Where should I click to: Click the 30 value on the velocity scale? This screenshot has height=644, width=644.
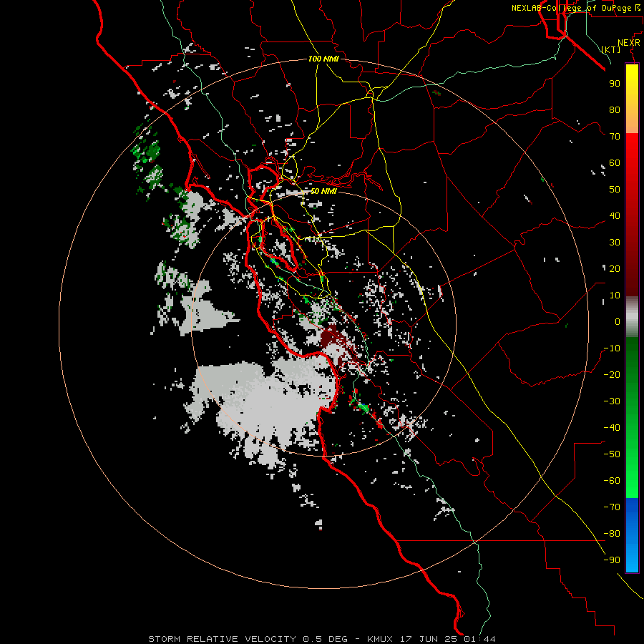click(x=615, y=243)
